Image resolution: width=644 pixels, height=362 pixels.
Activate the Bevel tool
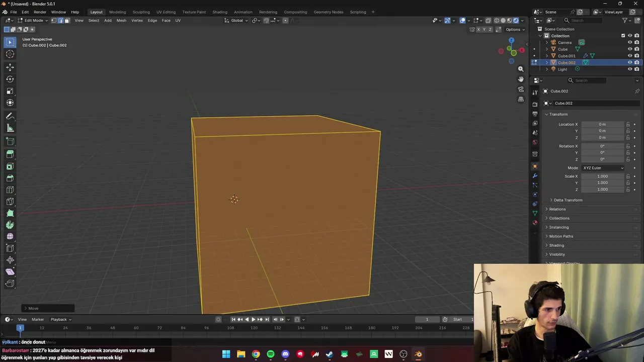point(10,178)
